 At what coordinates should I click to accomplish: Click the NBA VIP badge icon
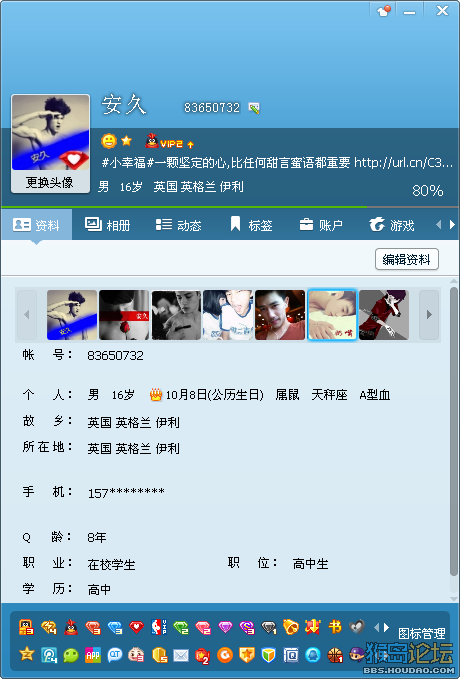click(159, 627)
